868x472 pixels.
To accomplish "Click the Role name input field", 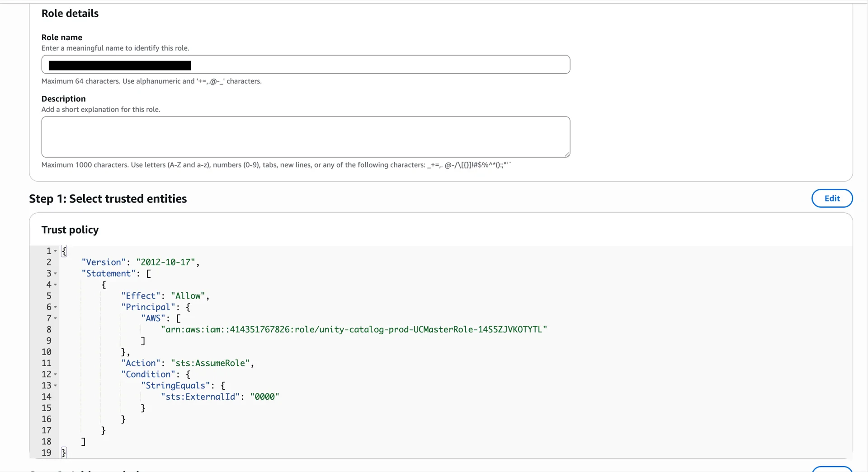I will [306, 65].
